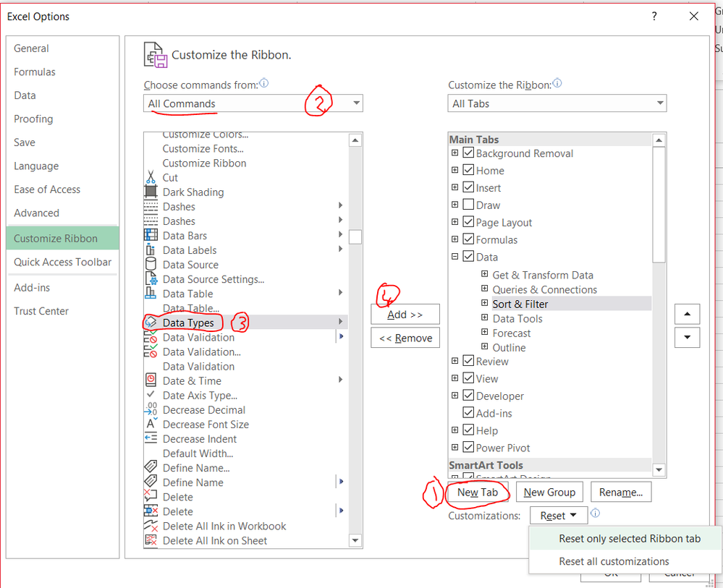Click the info icon next to Reset

point(596,513)
